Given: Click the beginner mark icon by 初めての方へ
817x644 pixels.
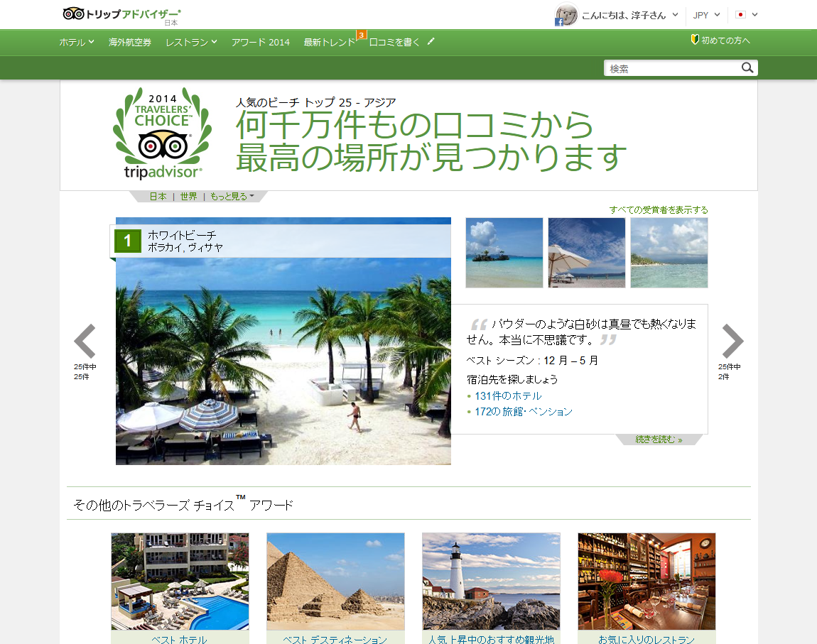Looking at the screenshot, I should (x=695, y=40).
